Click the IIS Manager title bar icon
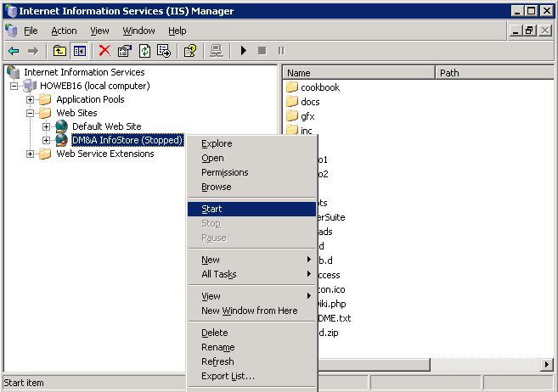Viewport: 558px width, 392px height. pos(11,11)
